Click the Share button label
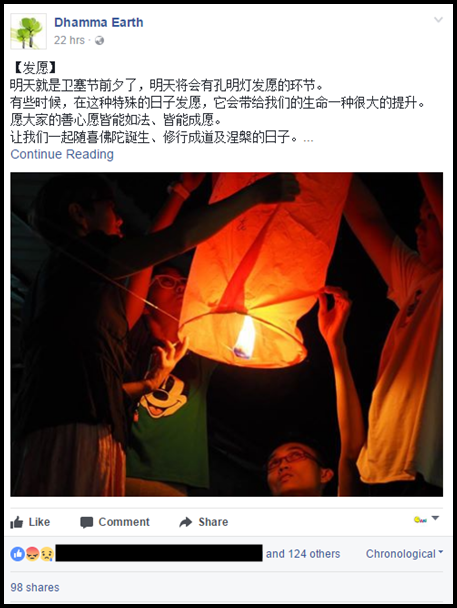Viewport: 457px width, 608px height. click(213, 522)
